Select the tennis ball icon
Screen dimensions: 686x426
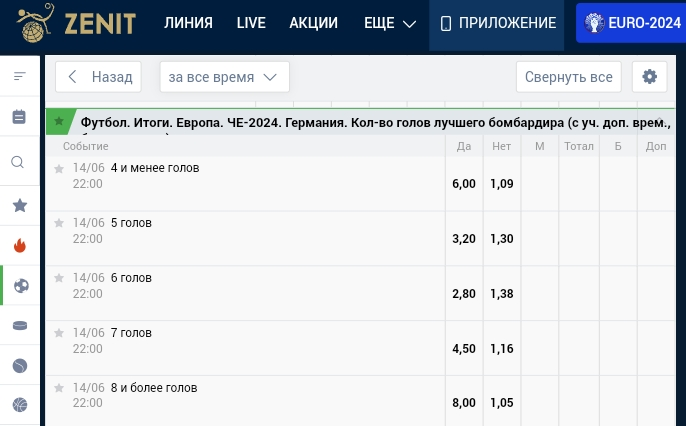(x=19, y=366)
